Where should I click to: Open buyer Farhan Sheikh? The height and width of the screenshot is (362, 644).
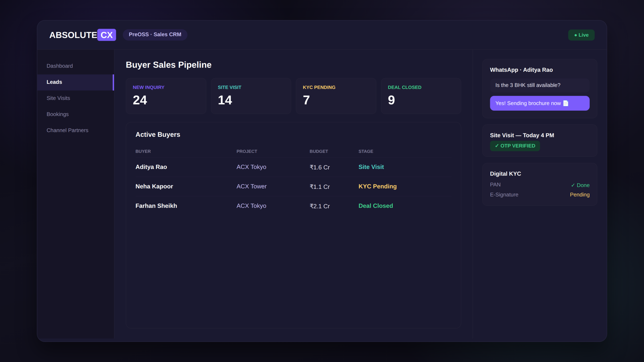pyautogui.click(x=156, y=206)
